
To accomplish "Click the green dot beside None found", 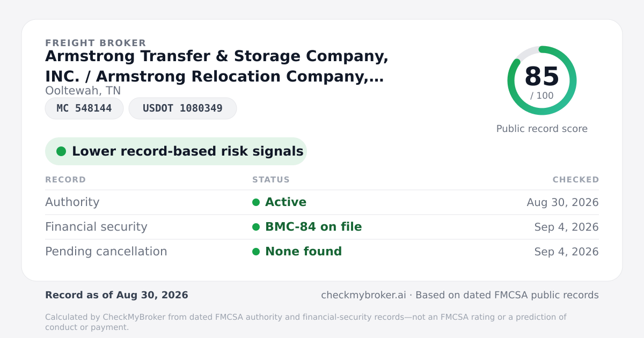I will [x=256, y=252].
